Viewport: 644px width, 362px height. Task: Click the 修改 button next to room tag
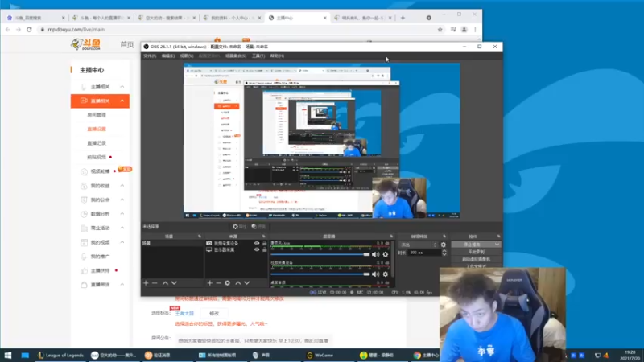(214, 313)
